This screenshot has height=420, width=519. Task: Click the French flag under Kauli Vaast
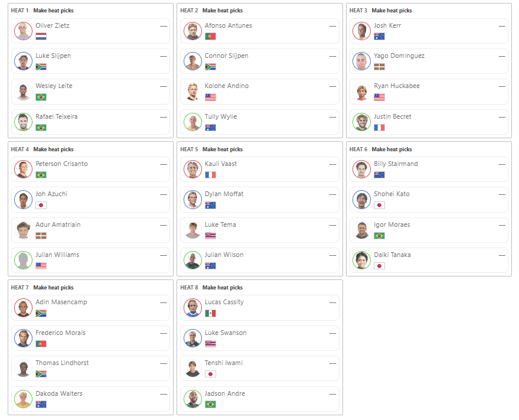click(x=210, y=175)
